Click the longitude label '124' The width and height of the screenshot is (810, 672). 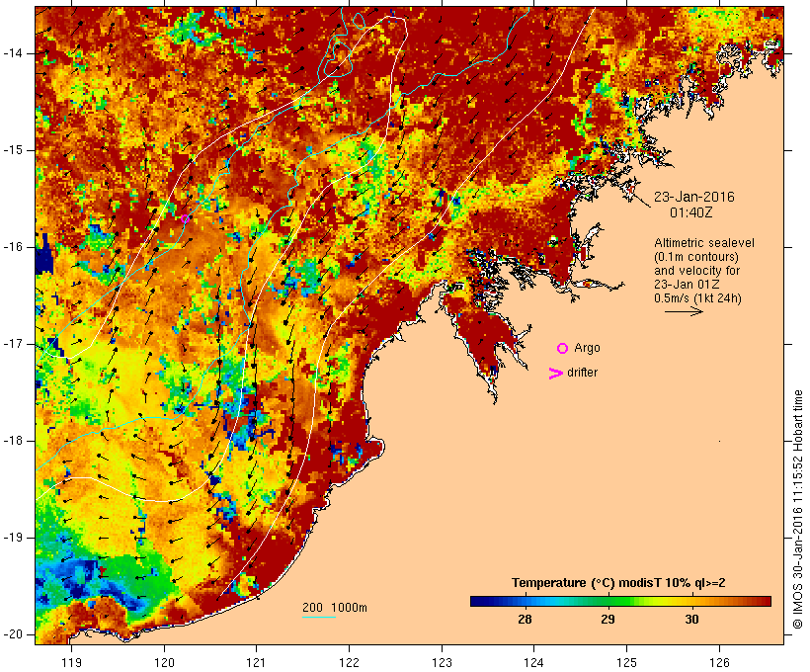click(x=533, y=663)
